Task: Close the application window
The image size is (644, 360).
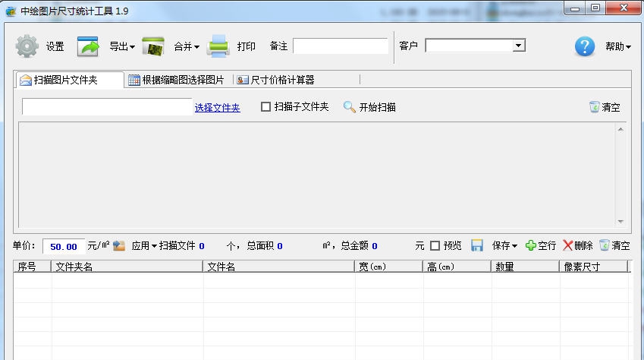Action: pos(623,8)
